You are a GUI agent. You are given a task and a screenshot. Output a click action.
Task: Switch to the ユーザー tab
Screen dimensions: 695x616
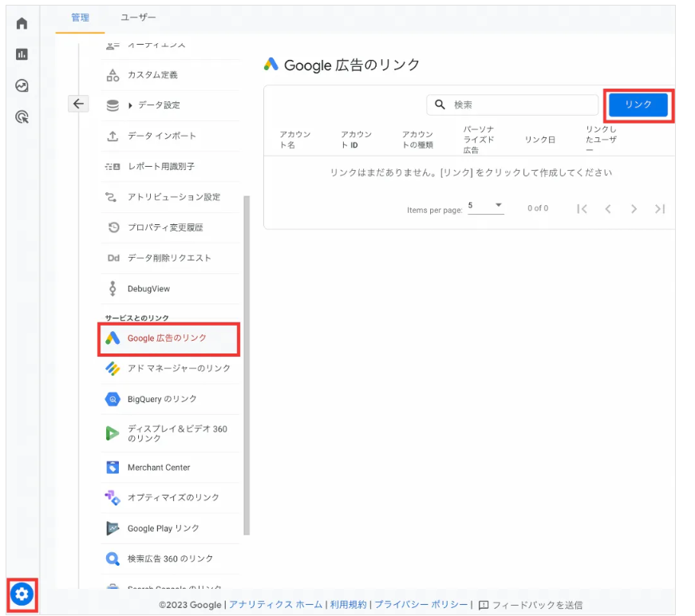(138, 18)
